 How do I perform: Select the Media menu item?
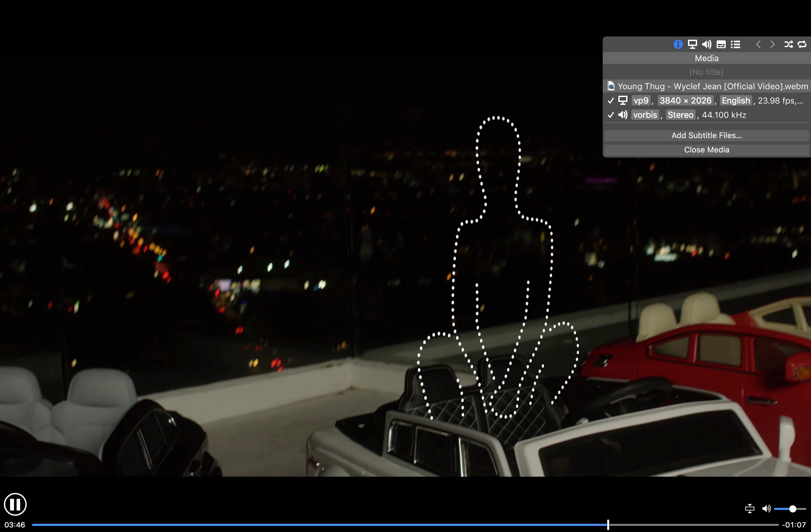pos(707,58)
